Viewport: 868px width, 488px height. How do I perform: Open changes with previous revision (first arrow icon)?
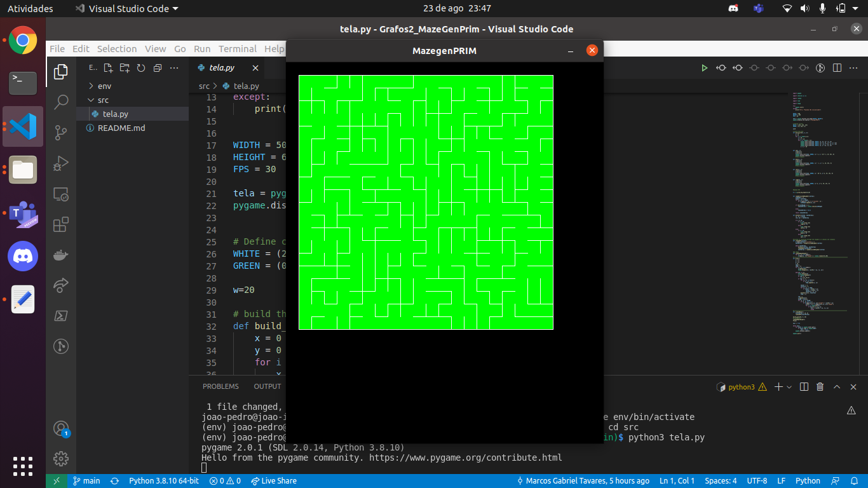(x=721, y=68)
